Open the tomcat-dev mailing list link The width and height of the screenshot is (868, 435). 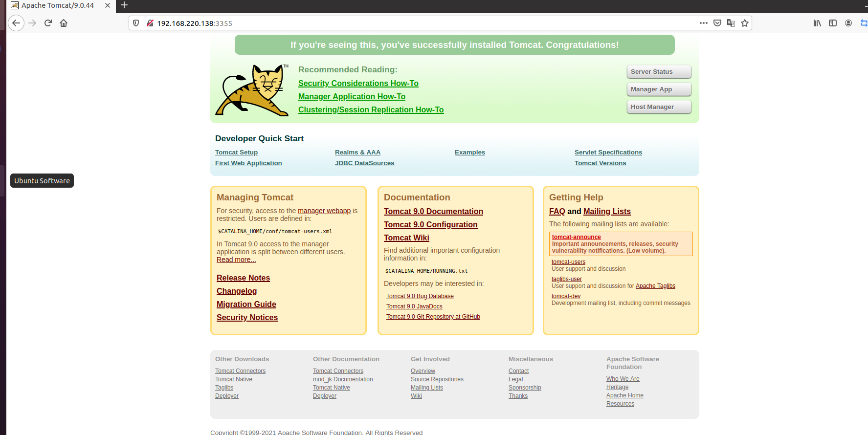click(x=566, y=296)
